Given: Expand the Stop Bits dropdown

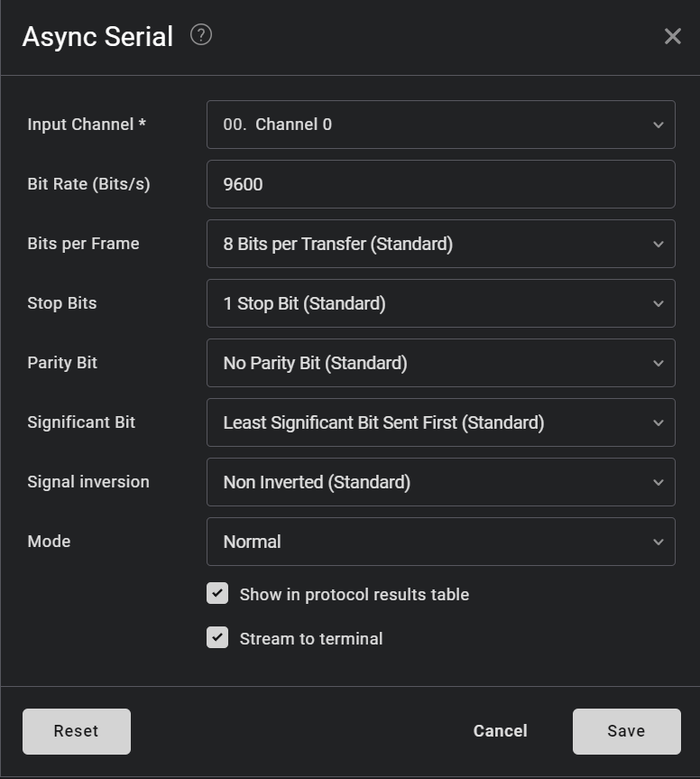Looking at the screenshot, I should pyautogui.click(x=441, y=303).
